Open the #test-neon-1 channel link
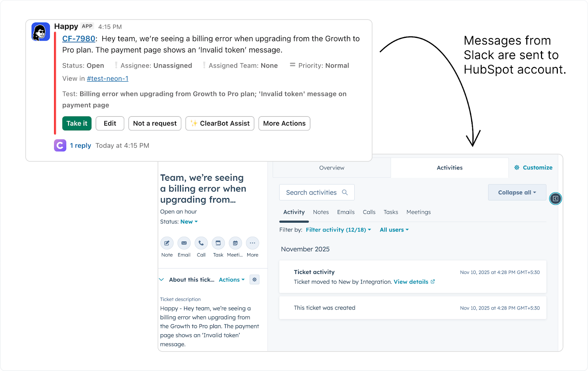588x371 pixels. point(107,78)
